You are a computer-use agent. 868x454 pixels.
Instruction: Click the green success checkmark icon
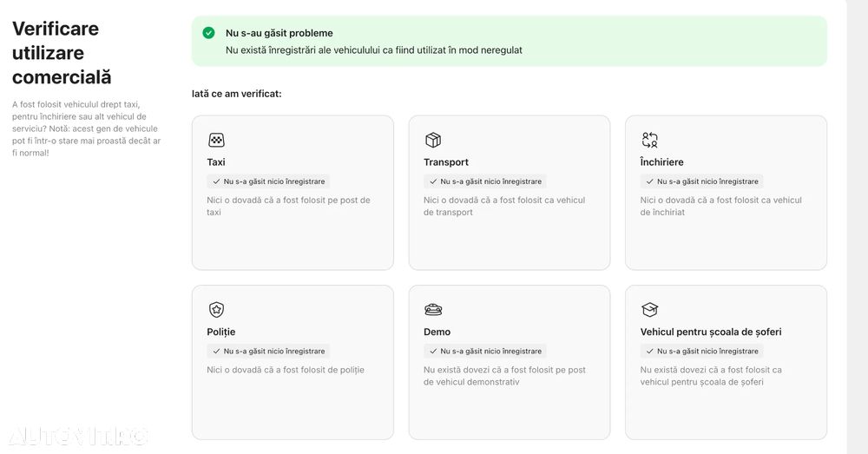click(208, 33)
